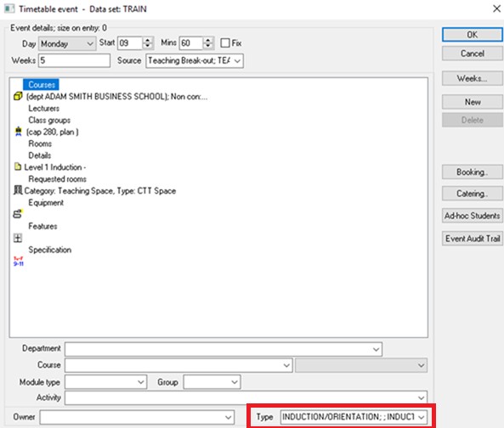Viewport: 504px width, 428px height.
Task: Open the Catering.. button
Action: [473, 194]
